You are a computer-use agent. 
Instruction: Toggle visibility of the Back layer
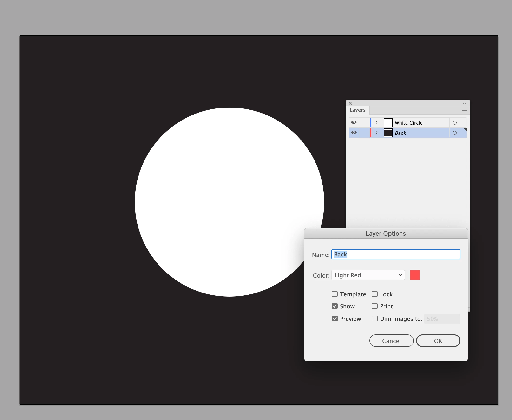(354, 133)
